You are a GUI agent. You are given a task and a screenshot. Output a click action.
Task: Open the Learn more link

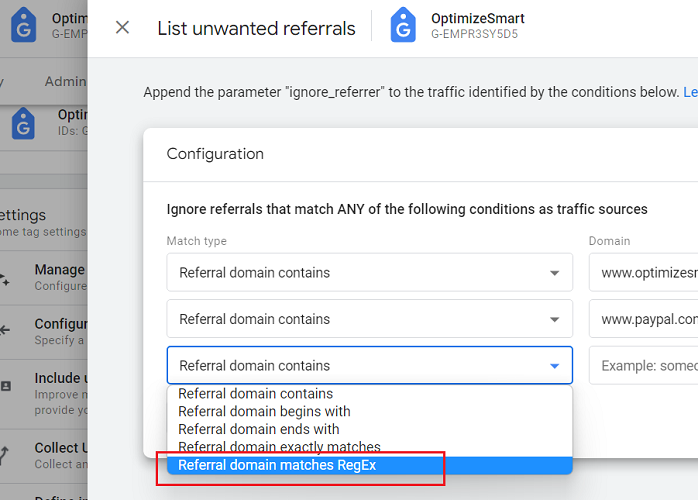[x=690, y=92]
